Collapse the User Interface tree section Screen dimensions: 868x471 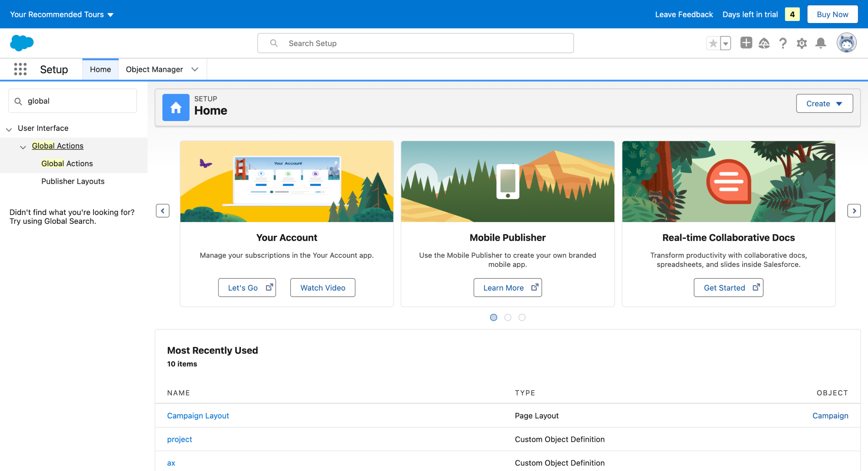pyautogui.click(x=9, y=129)
